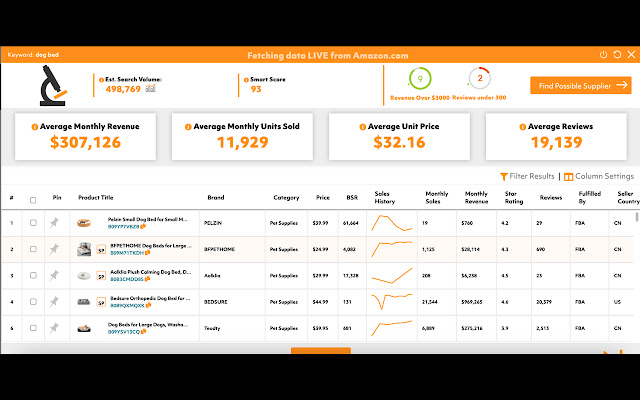
Task: Copy the ASIN for Aolida Plush Calming Bed
Action: click(147, 279)
